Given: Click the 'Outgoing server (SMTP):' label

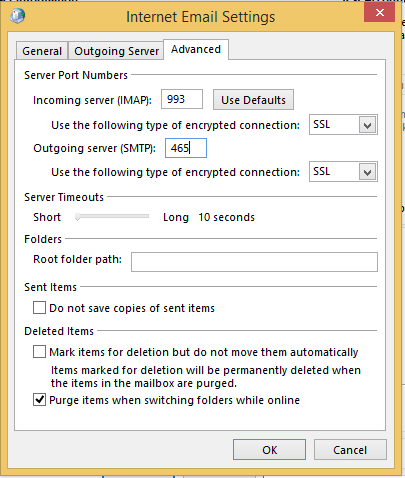Looking at the screenshot, I should point(94,148).
